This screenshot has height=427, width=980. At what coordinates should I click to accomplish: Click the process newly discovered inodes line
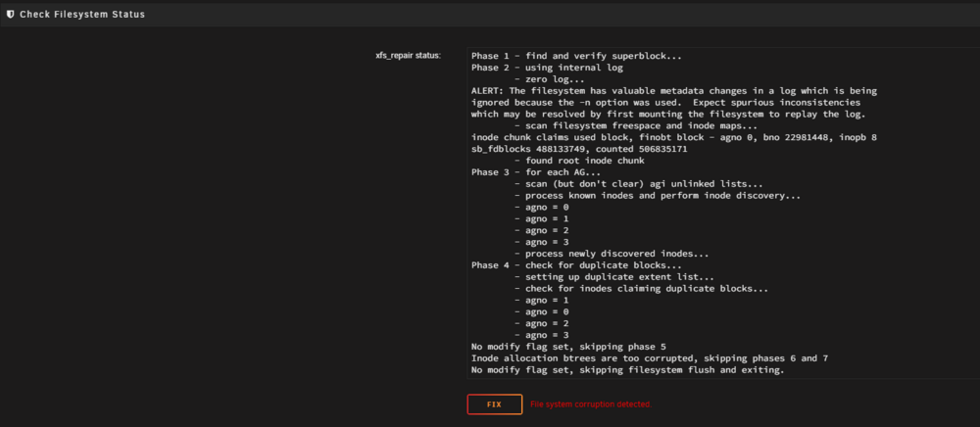click(x=612, y=254)
